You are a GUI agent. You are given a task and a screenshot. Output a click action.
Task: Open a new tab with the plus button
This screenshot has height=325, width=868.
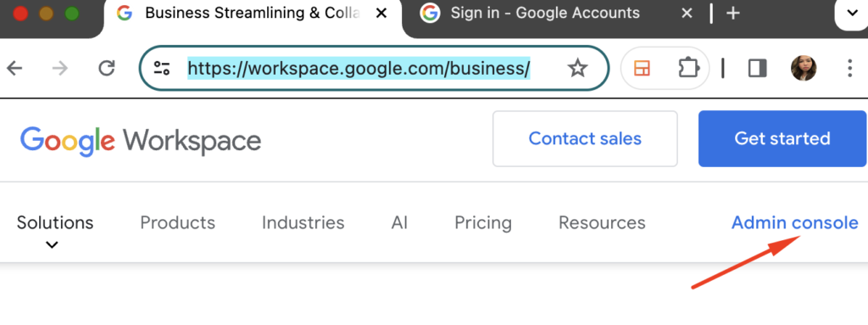pyautogui.click(x=733, y=14)
